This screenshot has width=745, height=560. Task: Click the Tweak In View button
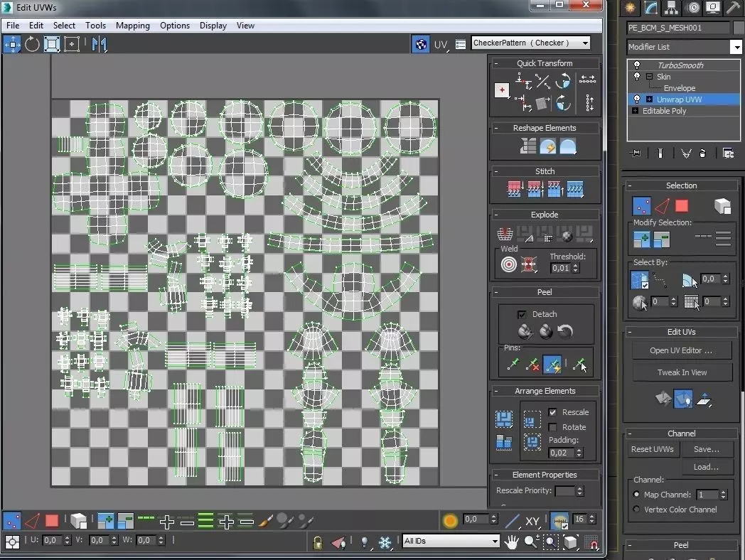(x=682, y=372)
